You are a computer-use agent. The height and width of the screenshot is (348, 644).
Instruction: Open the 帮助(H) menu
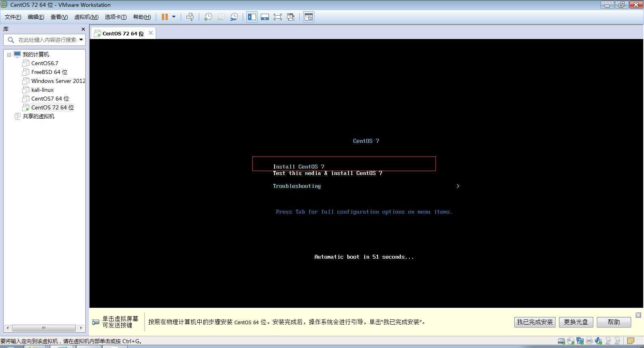[x=142, y=17]
